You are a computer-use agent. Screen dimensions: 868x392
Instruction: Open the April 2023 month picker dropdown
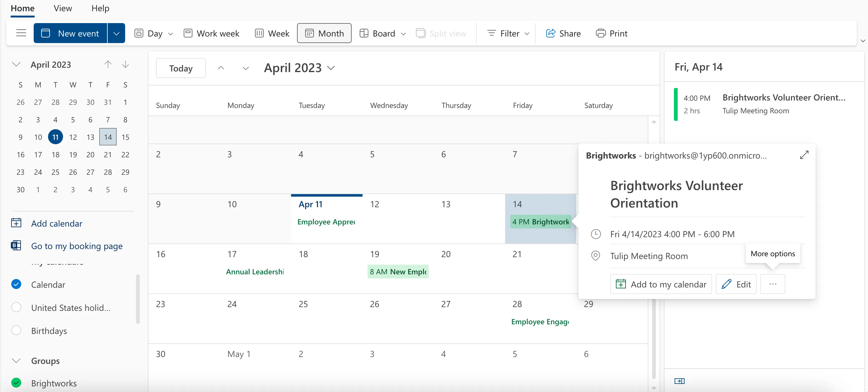pos(299,68)
